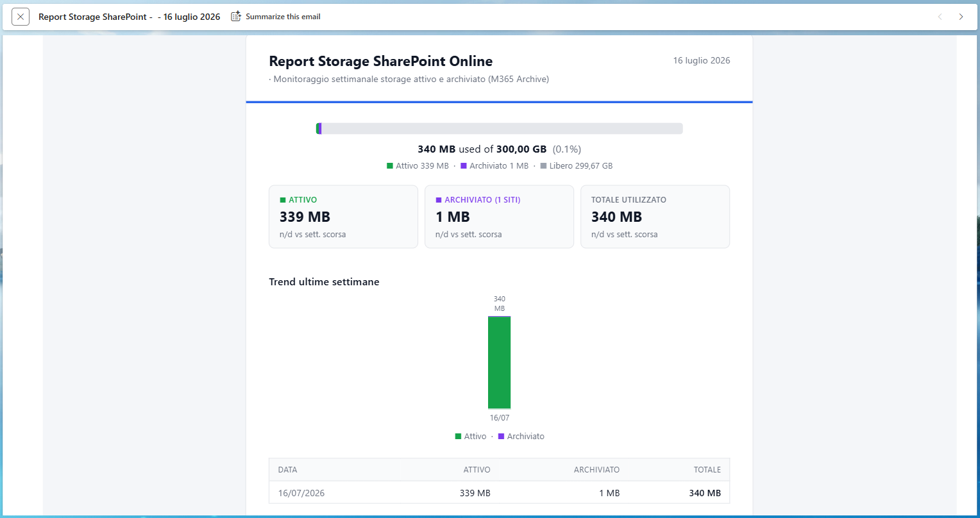Click the large '339 MB' value in the ATTIVO card

[x=305, y=217]
